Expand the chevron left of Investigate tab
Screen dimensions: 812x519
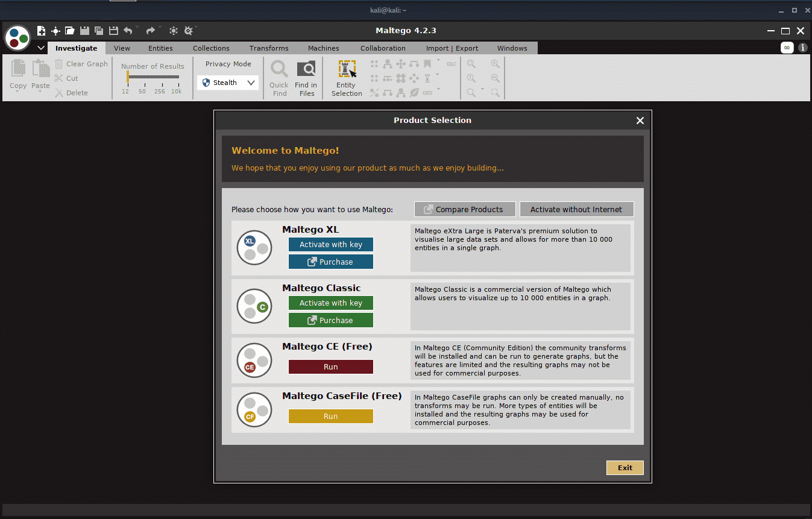pos(41,48)
